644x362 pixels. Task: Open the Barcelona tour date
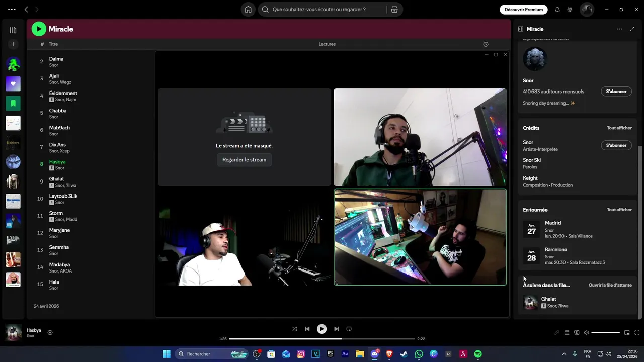[x=577, y=256]
